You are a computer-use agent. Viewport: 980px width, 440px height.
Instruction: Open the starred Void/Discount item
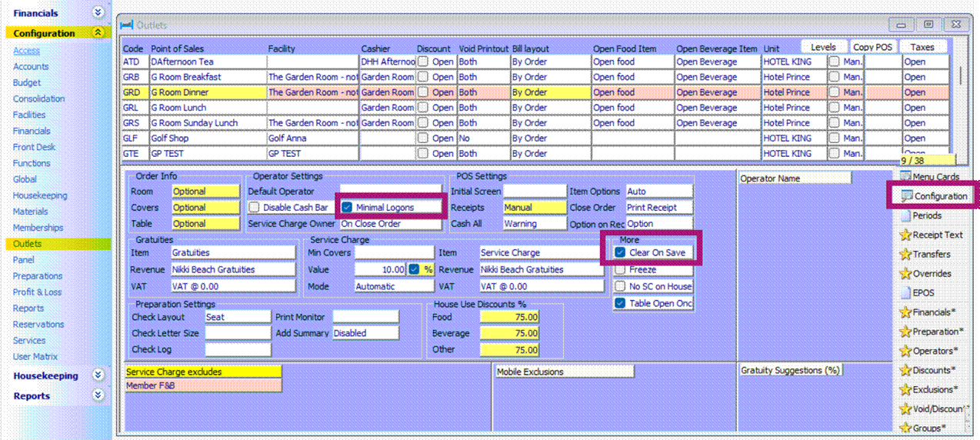[934, 408]
